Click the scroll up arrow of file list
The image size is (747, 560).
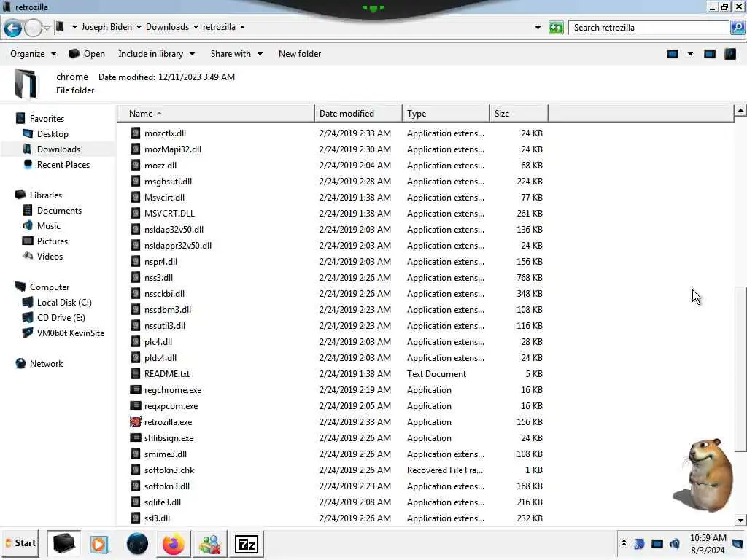pos(740,111)
